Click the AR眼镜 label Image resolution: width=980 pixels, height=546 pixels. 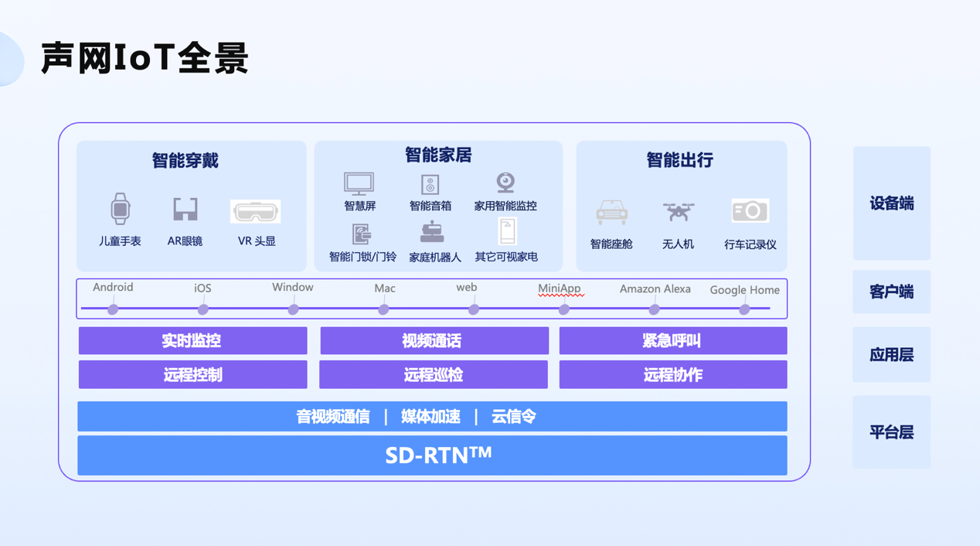[185, 241]
